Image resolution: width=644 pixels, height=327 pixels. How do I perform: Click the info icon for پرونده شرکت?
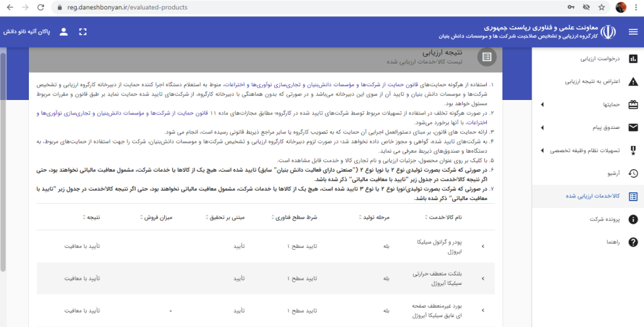coord(633,219)
